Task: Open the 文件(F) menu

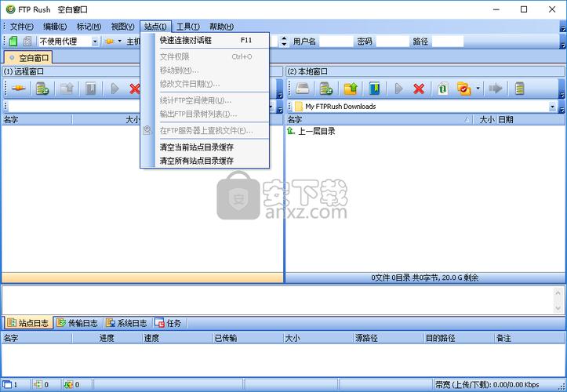Action: (x=21, y=27)
